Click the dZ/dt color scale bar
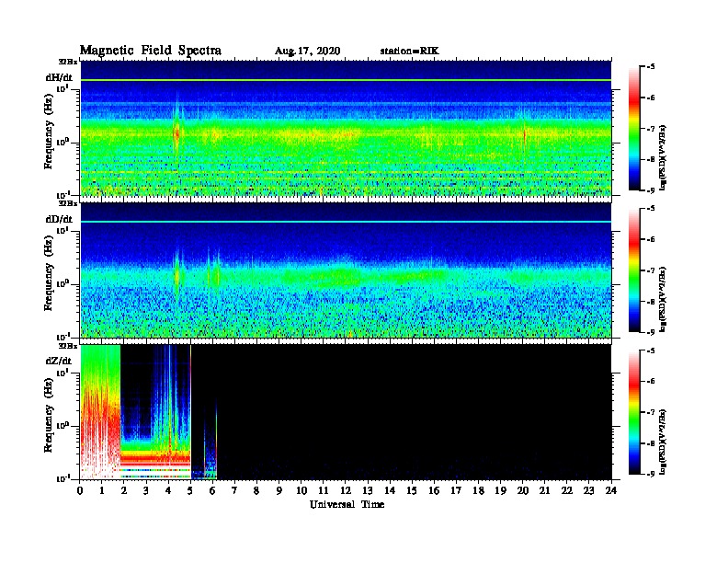This screenshot has width=728, height=563. [x=634, y=412]
